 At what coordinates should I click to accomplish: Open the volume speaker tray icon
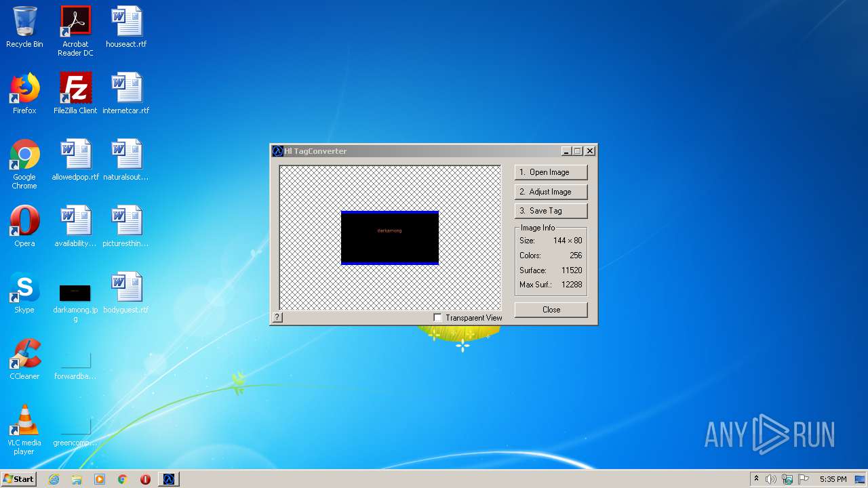point(771,479)
